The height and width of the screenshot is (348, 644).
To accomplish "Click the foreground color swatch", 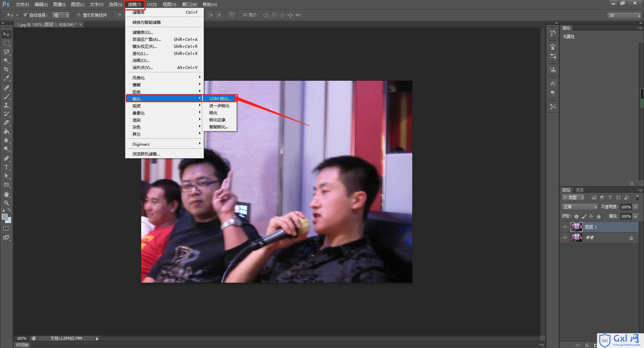I will 5,217.
